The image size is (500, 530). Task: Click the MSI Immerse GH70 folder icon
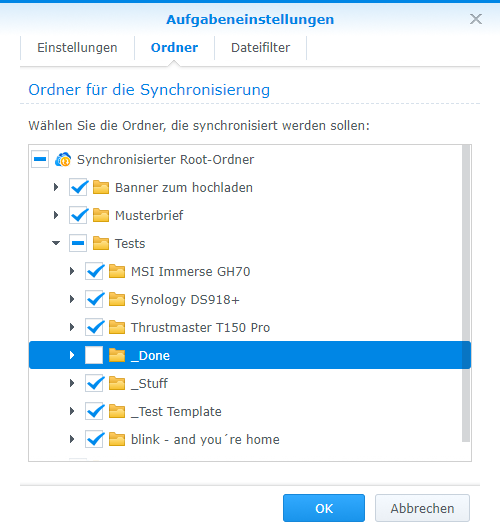coord(117,271)
